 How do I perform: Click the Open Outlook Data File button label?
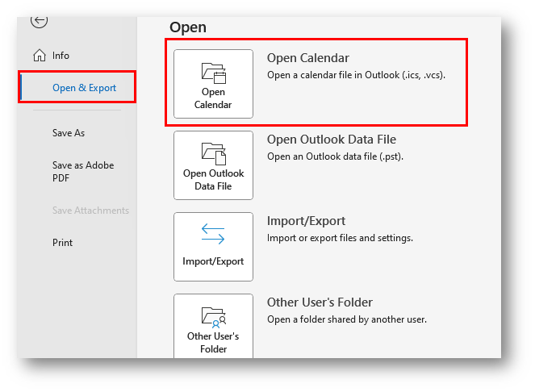click(x=214, y=180)
